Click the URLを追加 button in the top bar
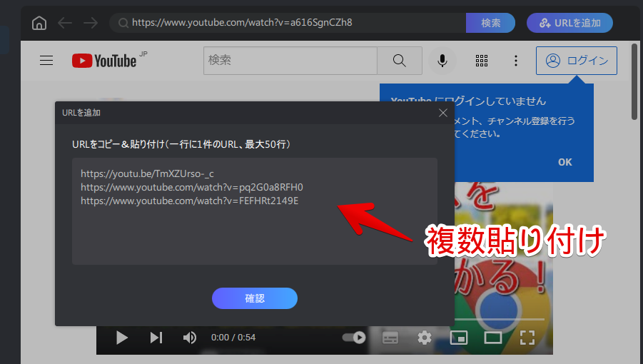Screen dimensions: 643x364 coord(569,23)
